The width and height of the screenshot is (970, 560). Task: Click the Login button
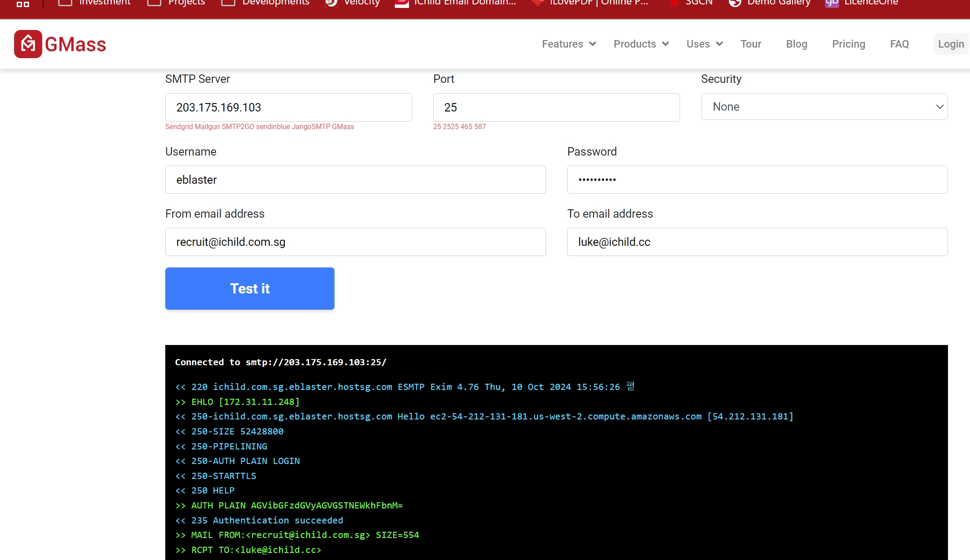click(x=951, y=44)
